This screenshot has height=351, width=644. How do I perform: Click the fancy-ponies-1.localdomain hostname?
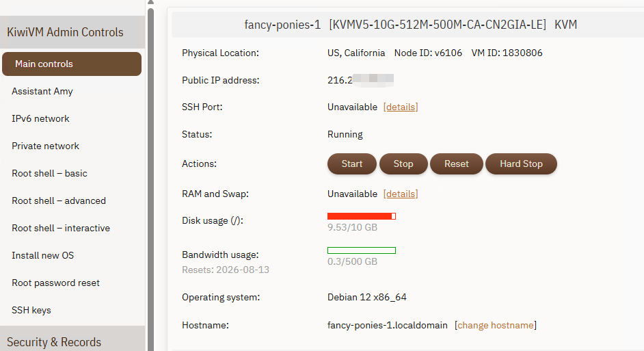coord(388,326)
